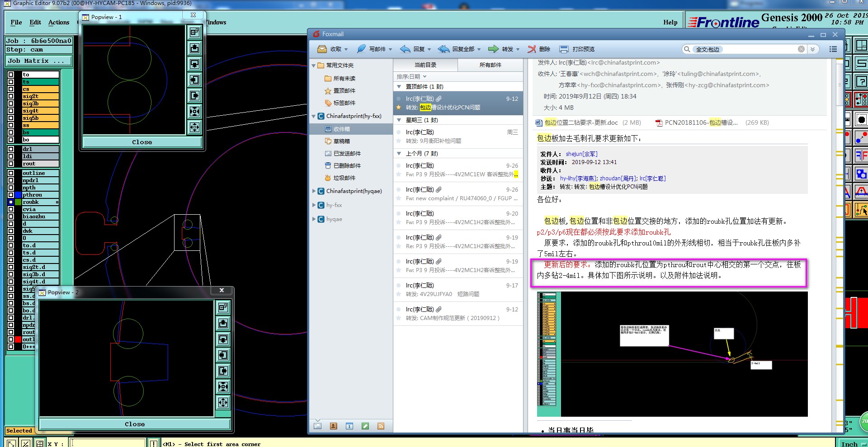Open dropdown arrow next to 转发
The image size is (868, 447).
(518, 49)
